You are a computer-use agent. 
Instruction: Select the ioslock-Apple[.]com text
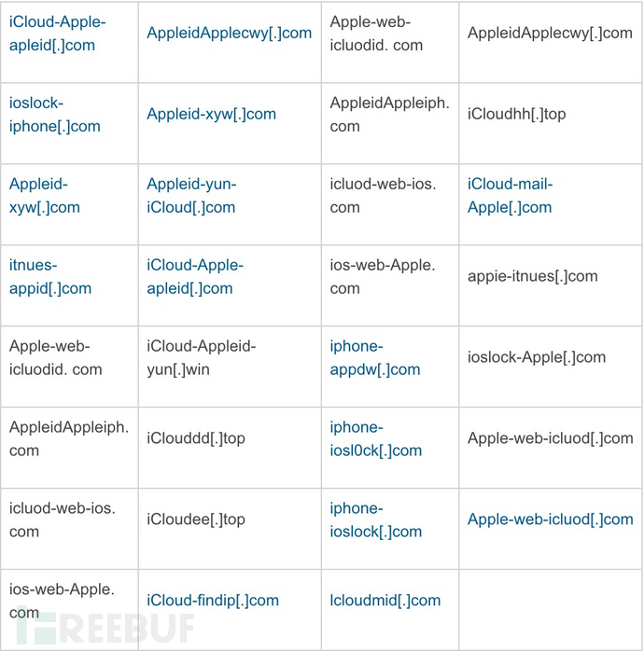(537, 357)
